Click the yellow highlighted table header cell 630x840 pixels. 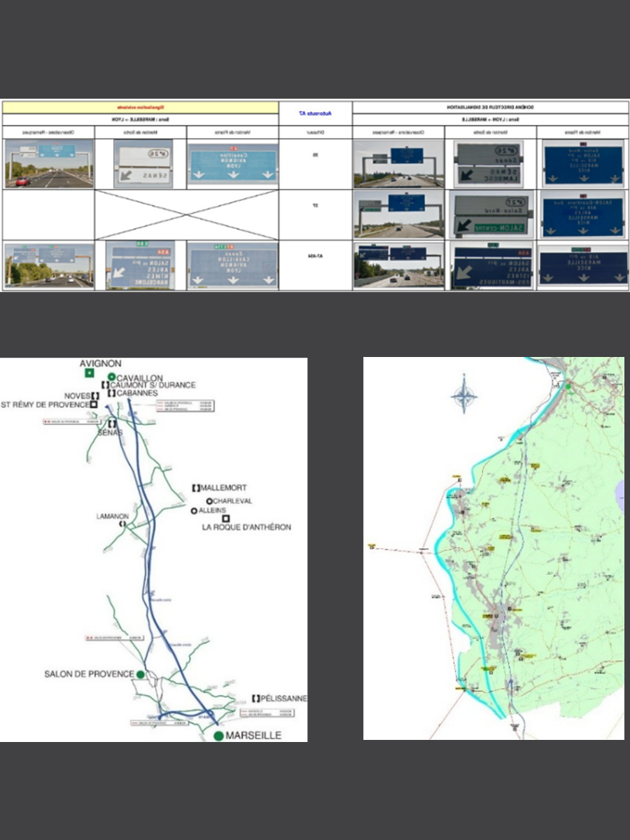pos(139,107)
